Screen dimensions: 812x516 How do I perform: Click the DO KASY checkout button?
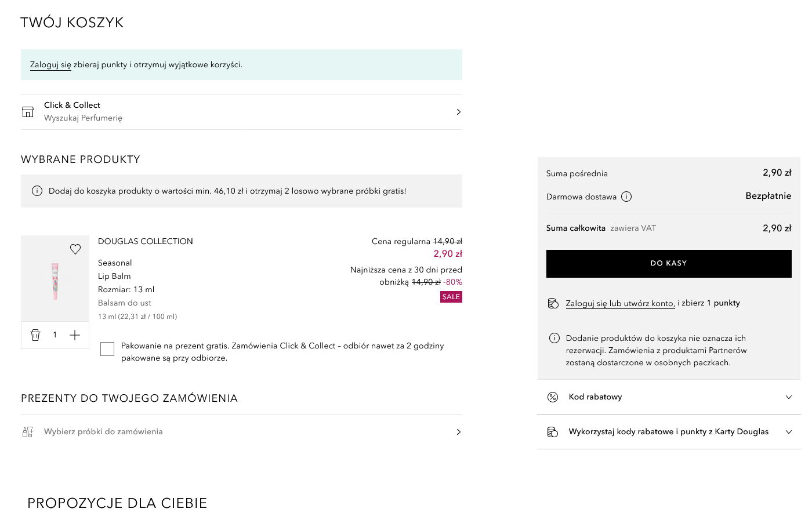click(669, 264)
